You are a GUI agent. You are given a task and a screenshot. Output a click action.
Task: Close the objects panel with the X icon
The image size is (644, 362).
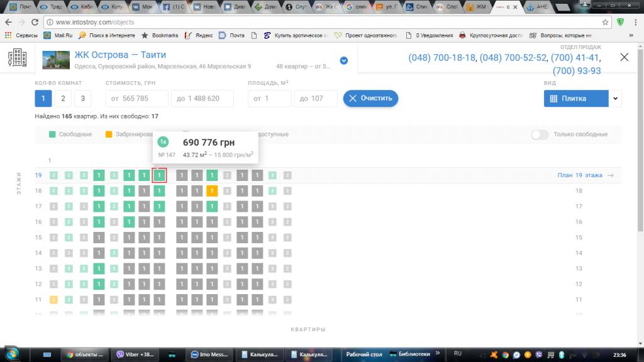(624, 57)
